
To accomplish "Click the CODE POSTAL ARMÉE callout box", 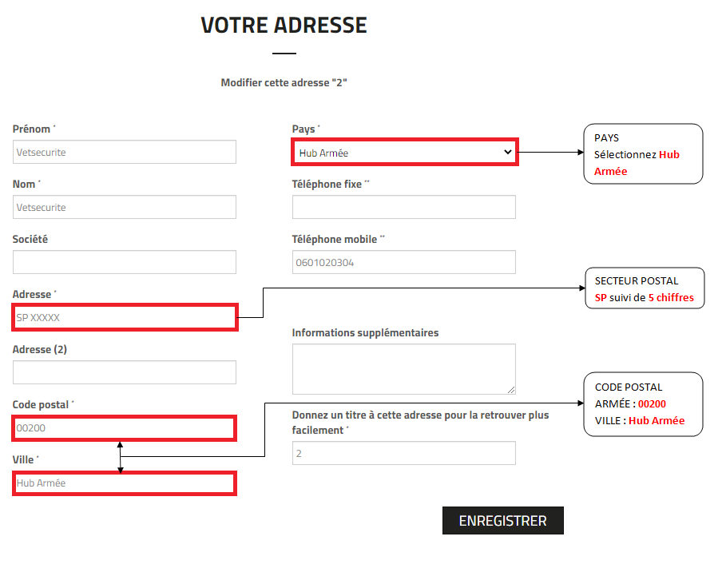I will 645,403.
